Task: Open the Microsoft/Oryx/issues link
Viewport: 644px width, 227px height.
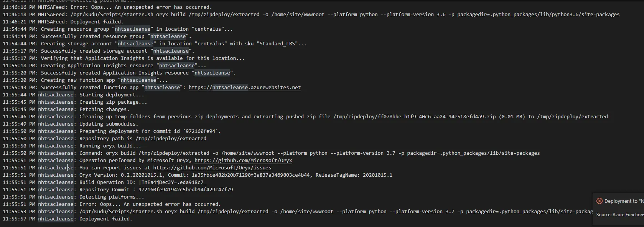Action: [x=212, y=168]
